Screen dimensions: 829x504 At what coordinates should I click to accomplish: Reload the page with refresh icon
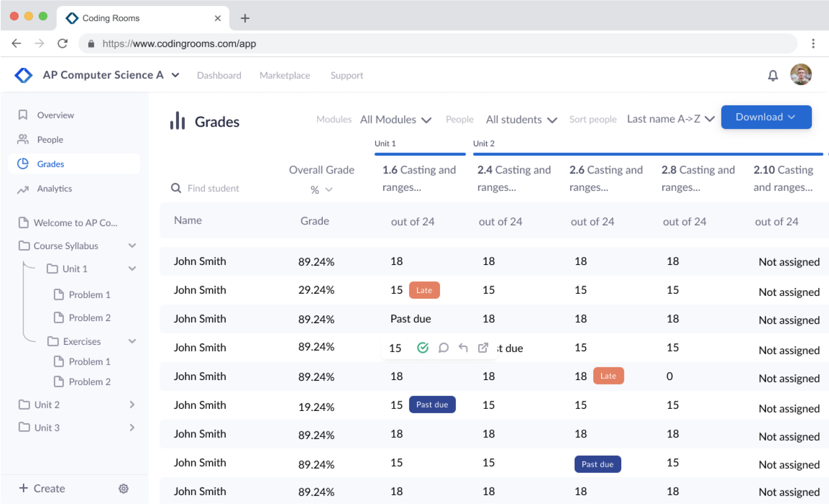point(62,43)
